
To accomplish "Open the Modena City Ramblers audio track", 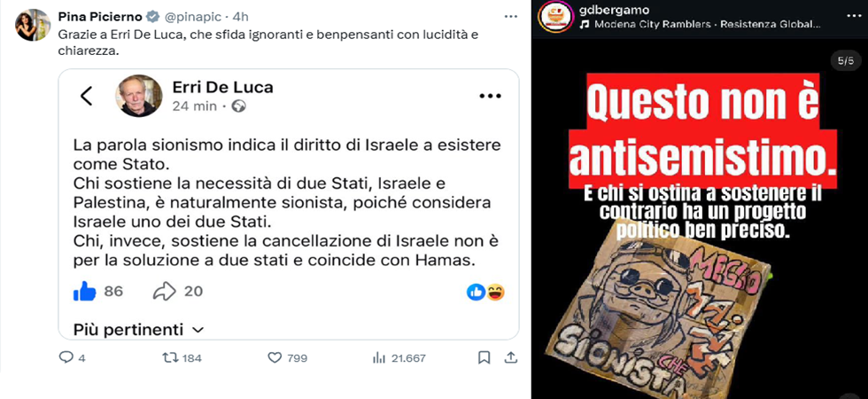I will [x=700, y=25].
